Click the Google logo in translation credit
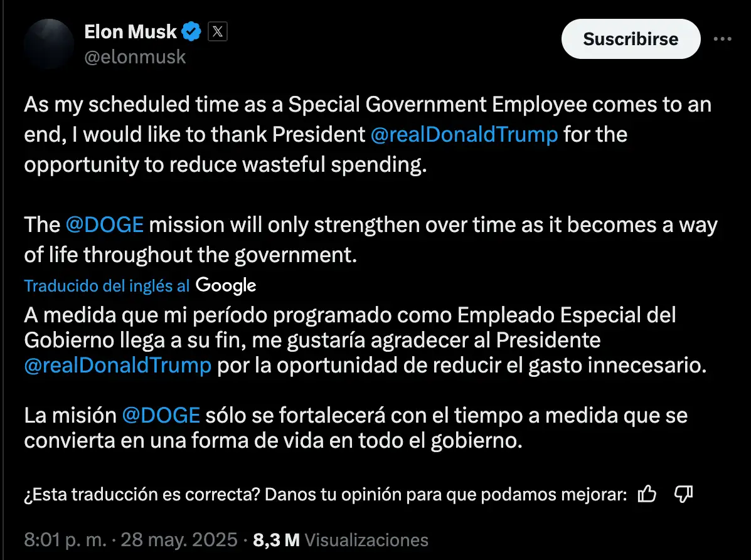 tap(226, 285)
